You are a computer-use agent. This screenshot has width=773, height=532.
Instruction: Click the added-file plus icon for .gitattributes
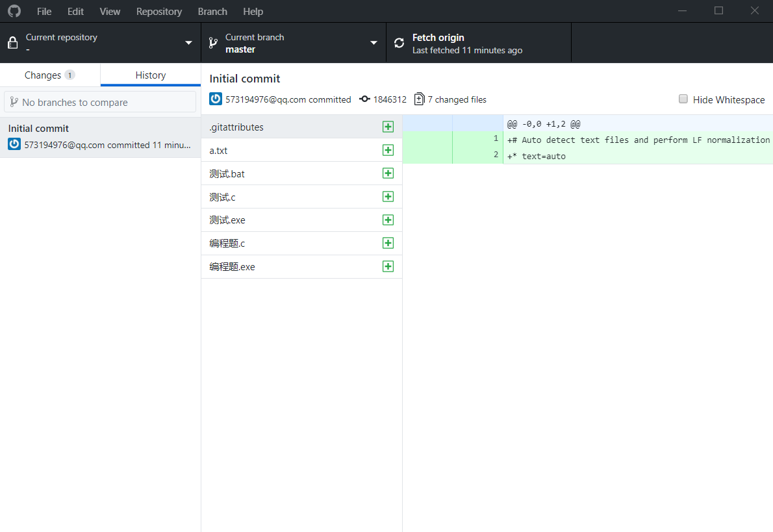tap(388, 127)
